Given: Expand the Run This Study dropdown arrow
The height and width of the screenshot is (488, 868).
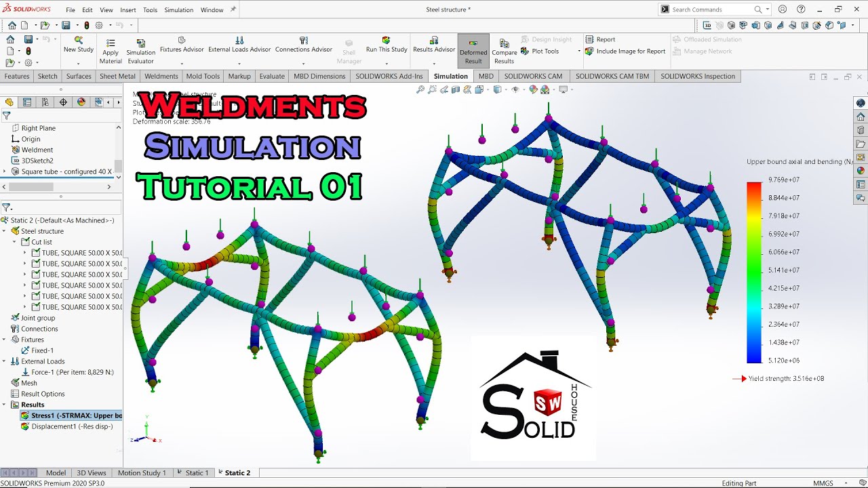Looking at the screenshot, I should pos(387,62).
